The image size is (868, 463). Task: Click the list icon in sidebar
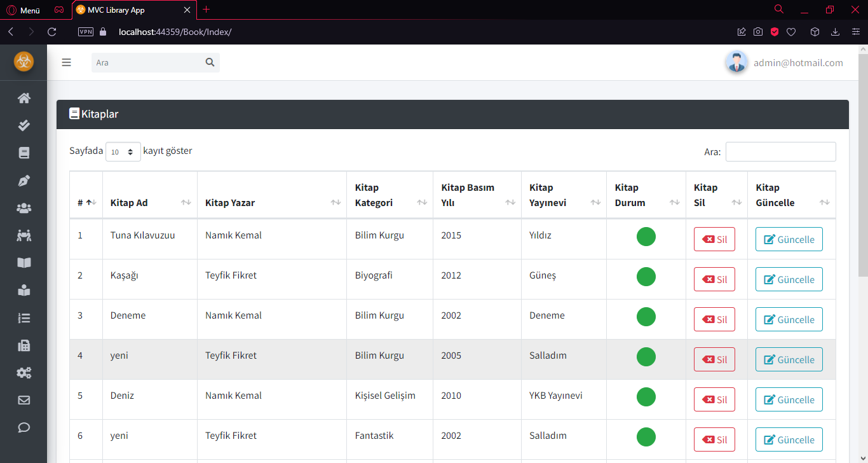[x=24, y=318]
